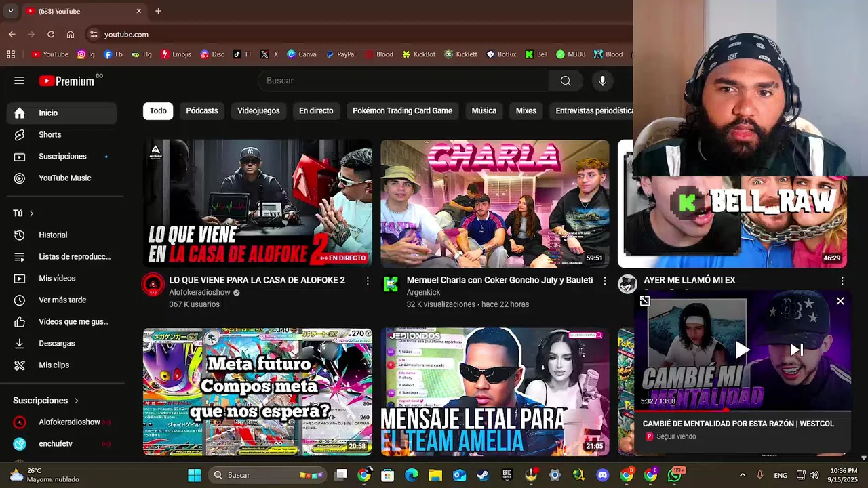The height and width of the screenshot is (488, 868).
Task: Open Meta futuro Compos meta thumbnail
Action: click(x=258, y=392)
